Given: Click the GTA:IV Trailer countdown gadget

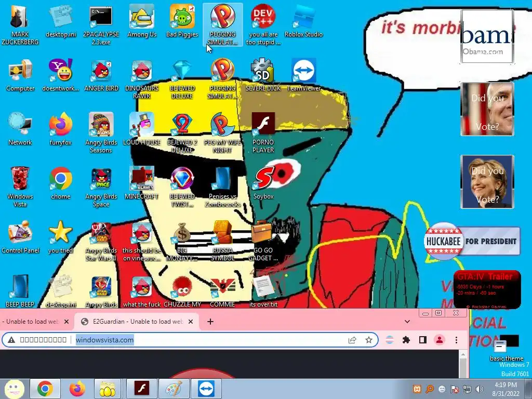Looking at the screenshot, I should click(487, 289).
